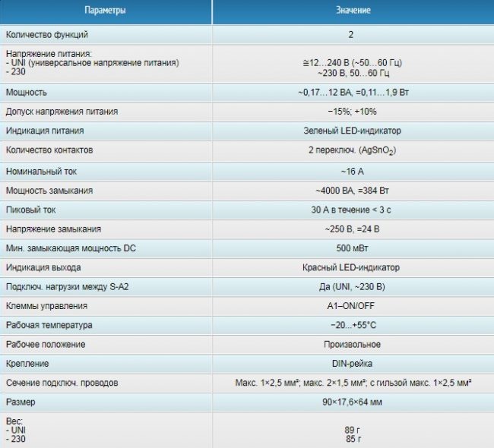The width and height of the screenshot is (494, 448).
Task: Click the "Значение" column header
Action: point(350,11)
